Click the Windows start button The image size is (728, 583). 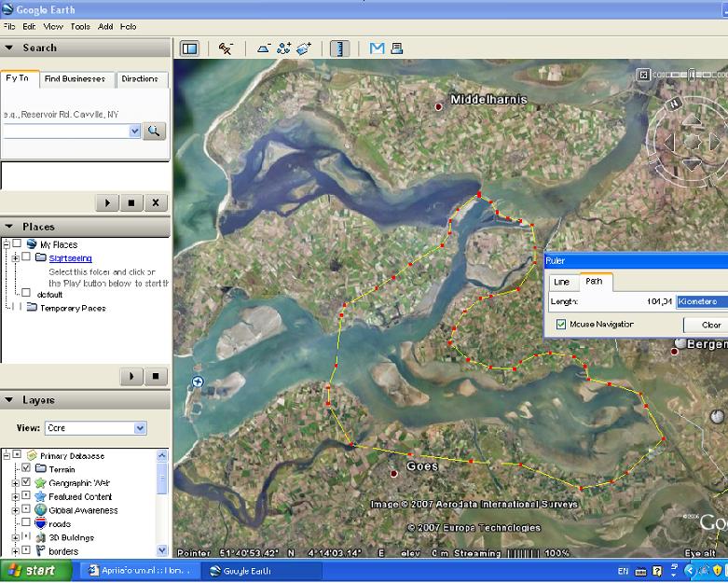pyautogui.click(x=35, y=571)
